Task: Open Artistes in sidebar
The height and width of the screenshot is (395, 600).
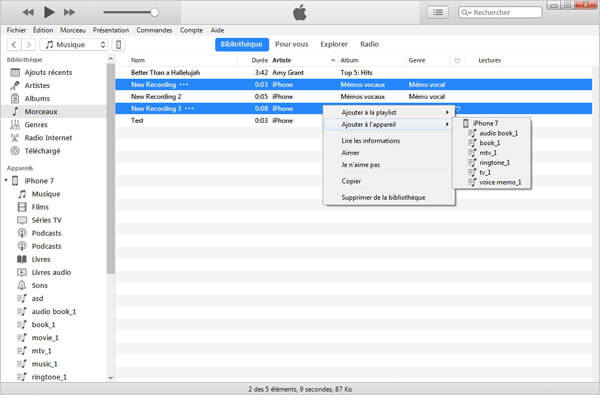Action: [37, 85]
